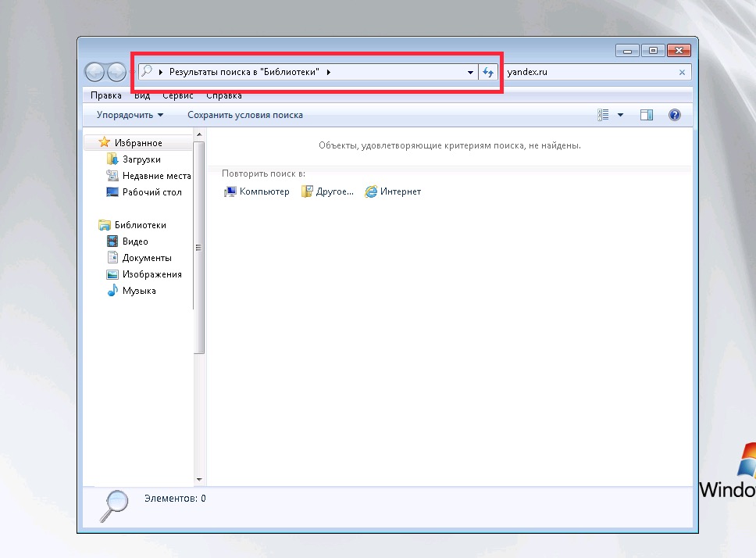The height and width of the screenshot is (558, 756).
Task: Click the Изображения picture icon
Action: click(x=112, y=274)
